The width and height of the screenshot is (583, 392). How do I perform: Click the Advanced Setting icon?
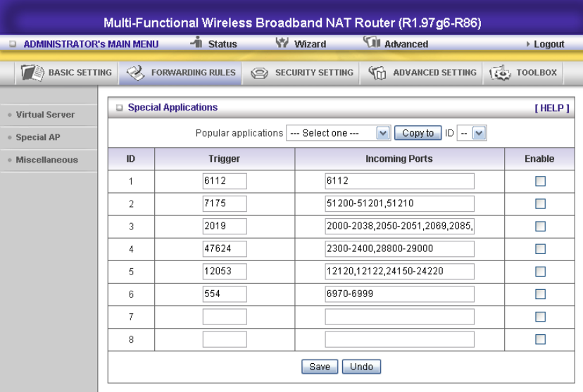pos(377,72)
